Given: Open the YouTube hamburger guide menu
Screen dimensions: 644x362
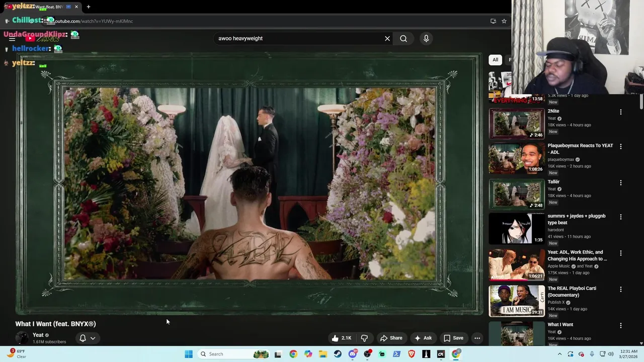Looking at the screenshot, I should click(x=12, y=39).
